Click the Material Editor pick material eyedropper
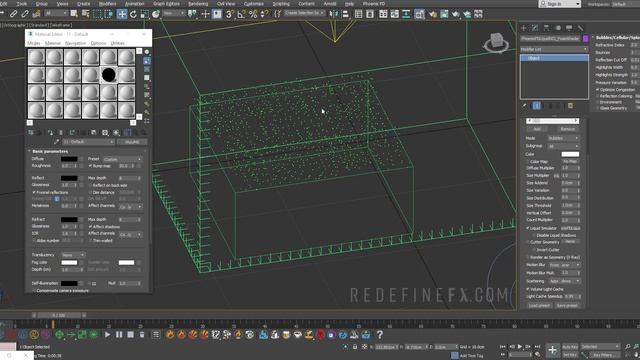640x360 pixels. (x=57, y=142)
